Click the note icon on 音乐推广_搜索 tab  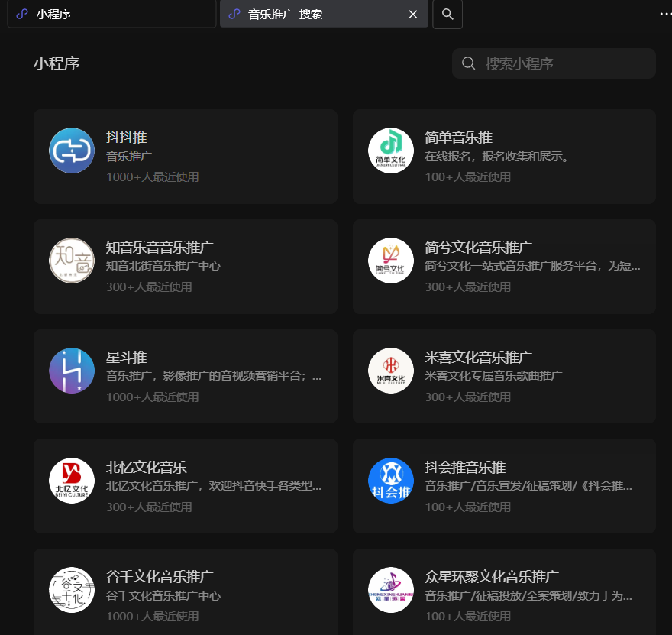234,15
